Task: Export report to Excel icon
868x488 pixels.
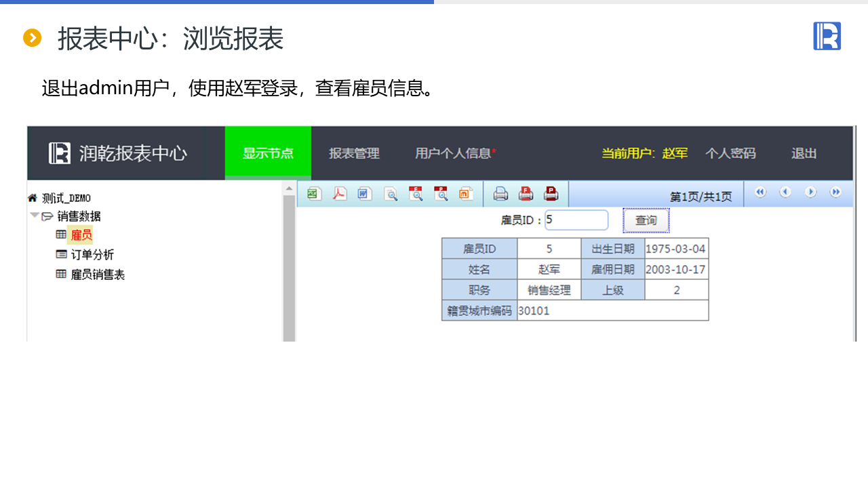Action: click(313, 194)
